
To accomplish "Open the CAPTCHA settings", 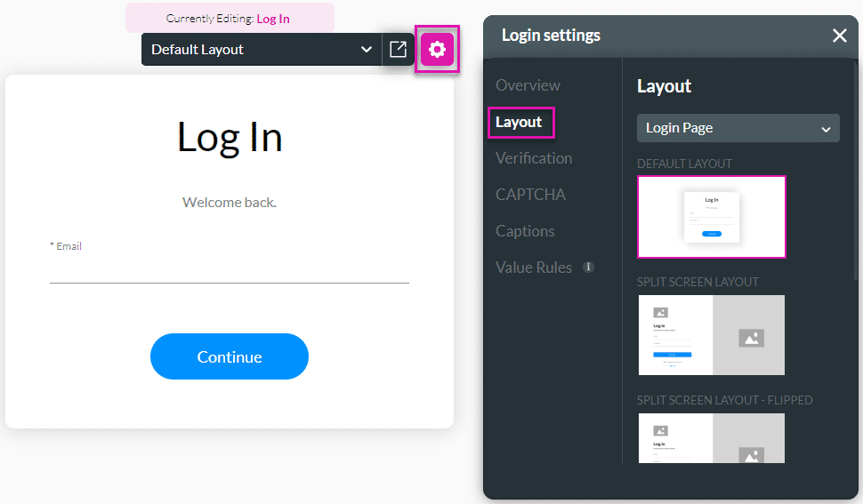I will point(530,195).
